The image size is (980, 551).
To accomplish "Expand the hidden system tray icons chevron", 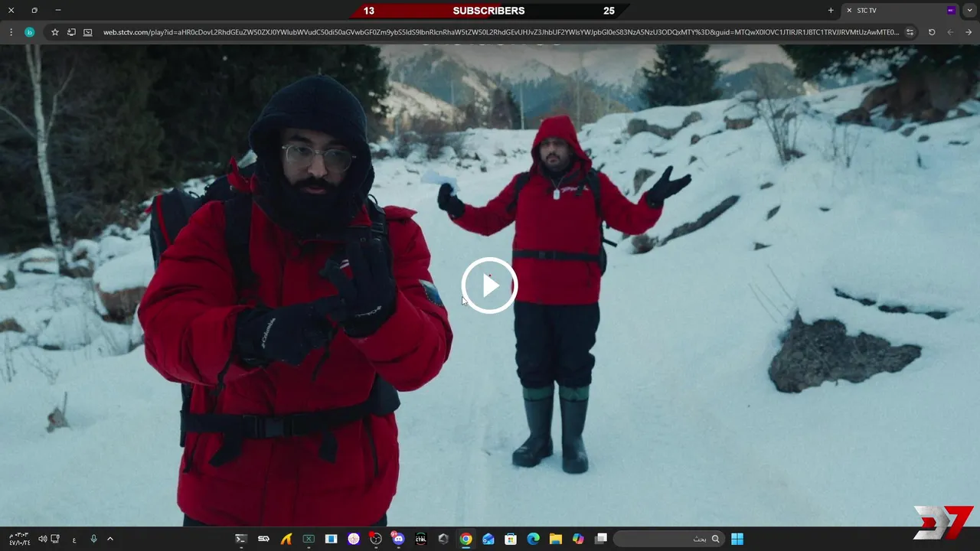I will 110,539.
